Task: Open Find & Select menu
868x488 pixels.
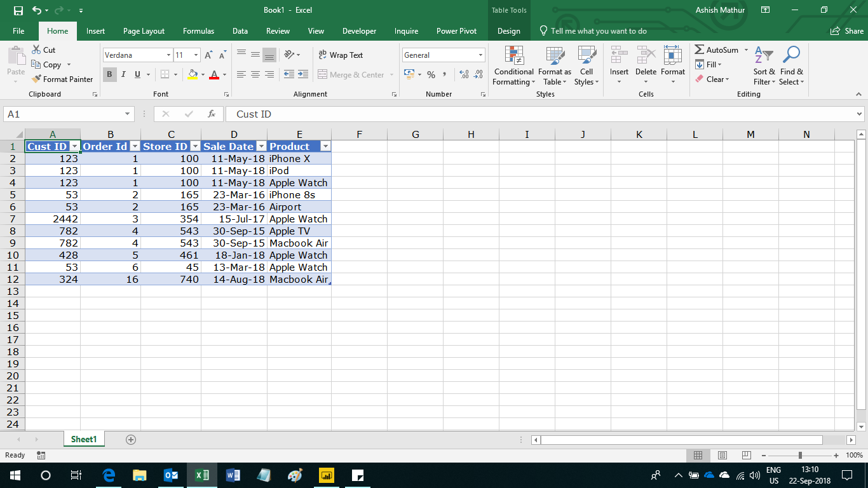Action: [791, 65]
